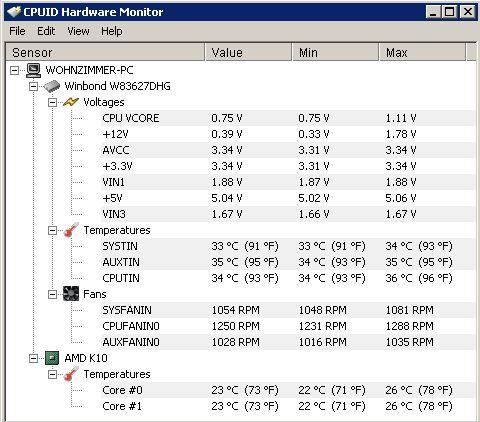Select the +5V voltage row
Image resolution: width=480 pixels, height=422 pixels.
pyautogui.click(x=288, y=198)
